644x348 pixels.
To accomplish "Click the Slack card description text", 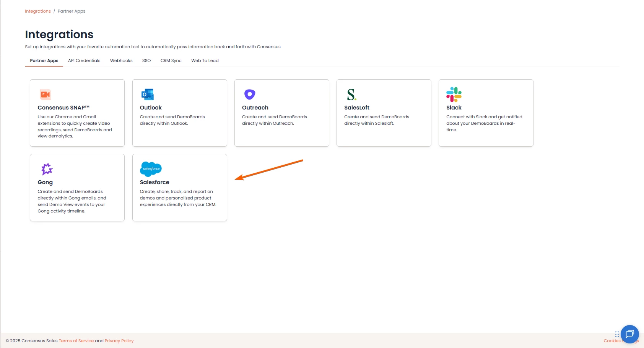I will coord(484,123).
